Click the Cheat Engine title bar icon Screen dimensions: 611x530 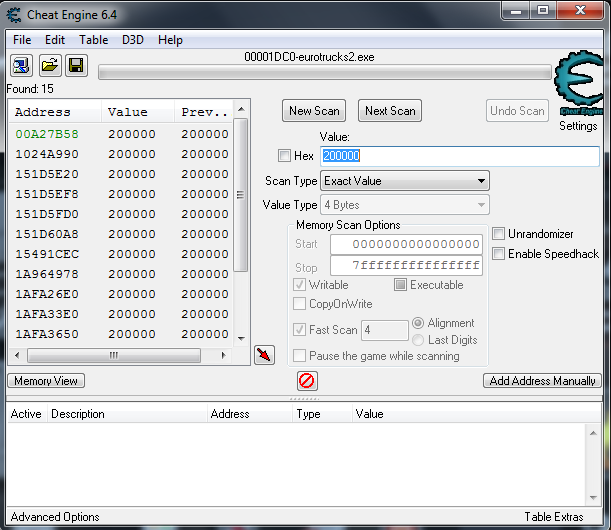[13, 12]
